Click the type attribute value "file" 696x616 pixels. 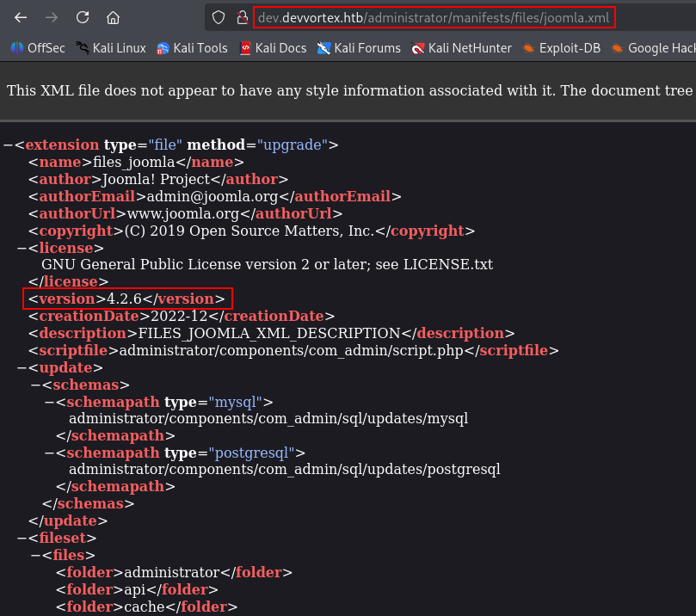pos(165,145)
